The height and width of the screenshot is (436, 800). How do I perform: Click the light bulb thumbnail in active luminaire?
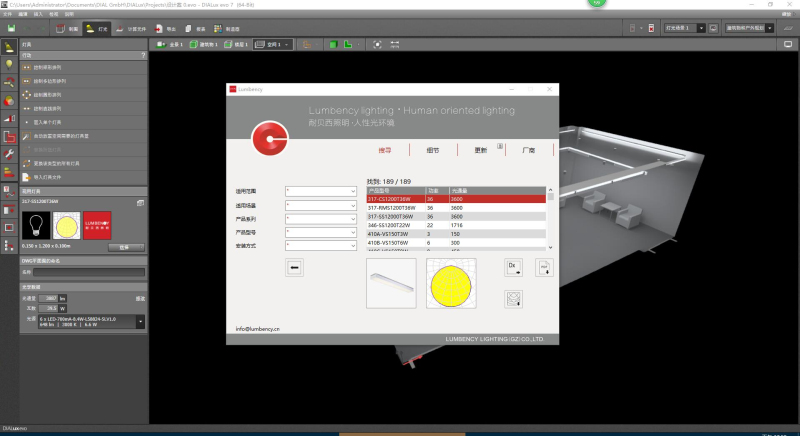(36, 225)
